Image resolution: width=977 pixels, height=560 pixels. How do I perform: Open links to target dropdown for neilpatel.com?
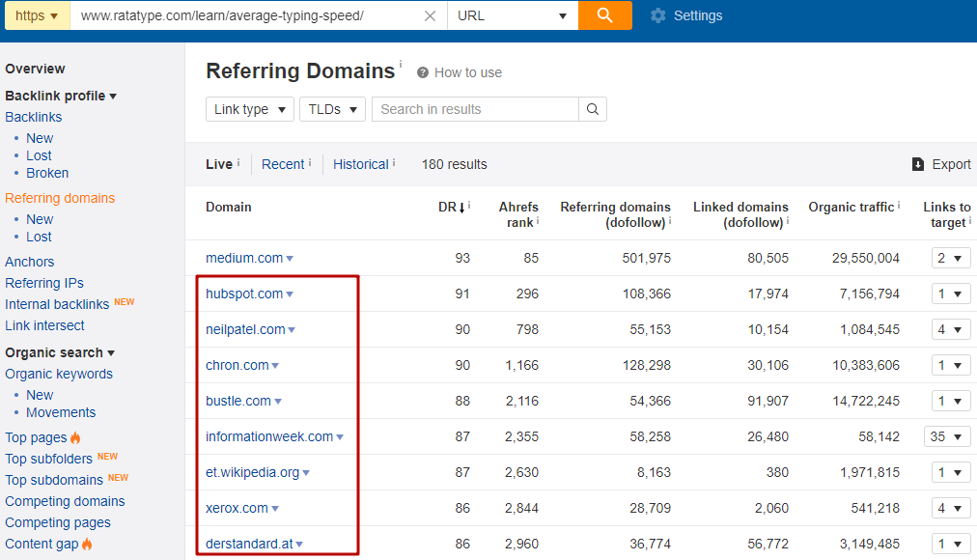(951, 329)
